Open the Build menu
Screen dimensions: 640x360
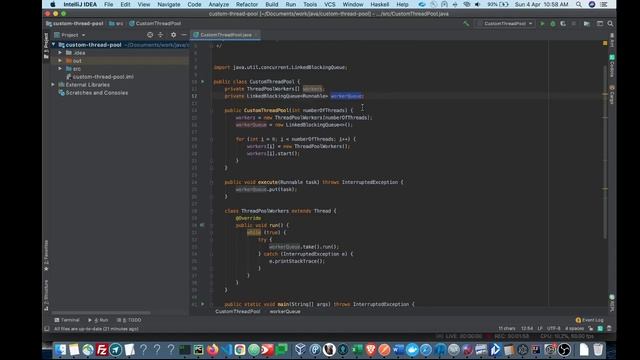click(271, 4)
